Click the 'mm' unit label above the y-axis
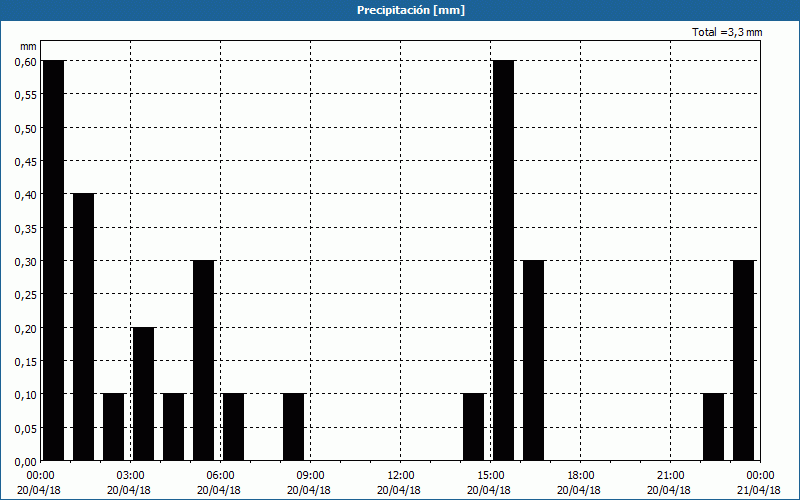Screen dimensions: 800x500 coord(28,46)
